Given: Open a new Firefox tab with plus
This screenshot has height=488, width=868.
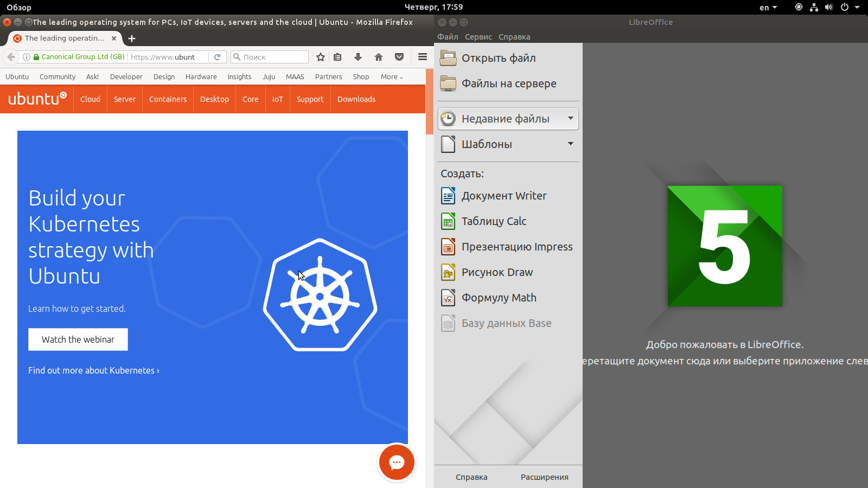Looking at the screenshot, I should [132, 38].
